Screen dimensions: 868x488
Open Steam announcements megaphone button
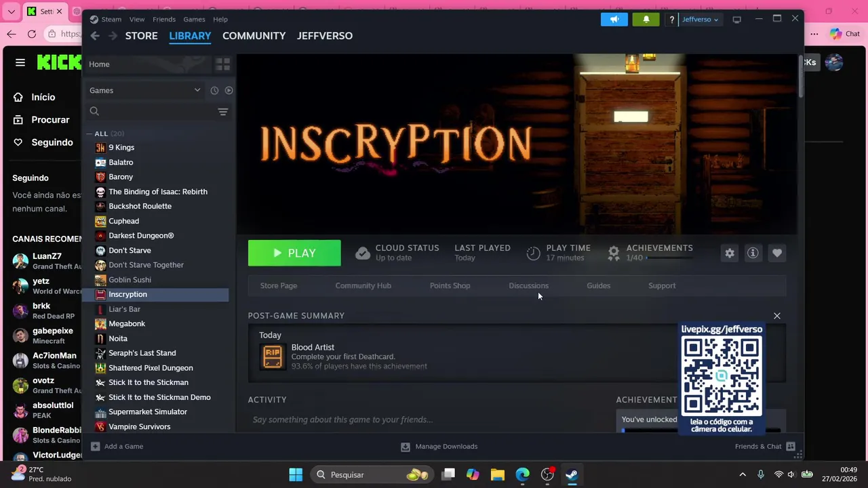614,19
